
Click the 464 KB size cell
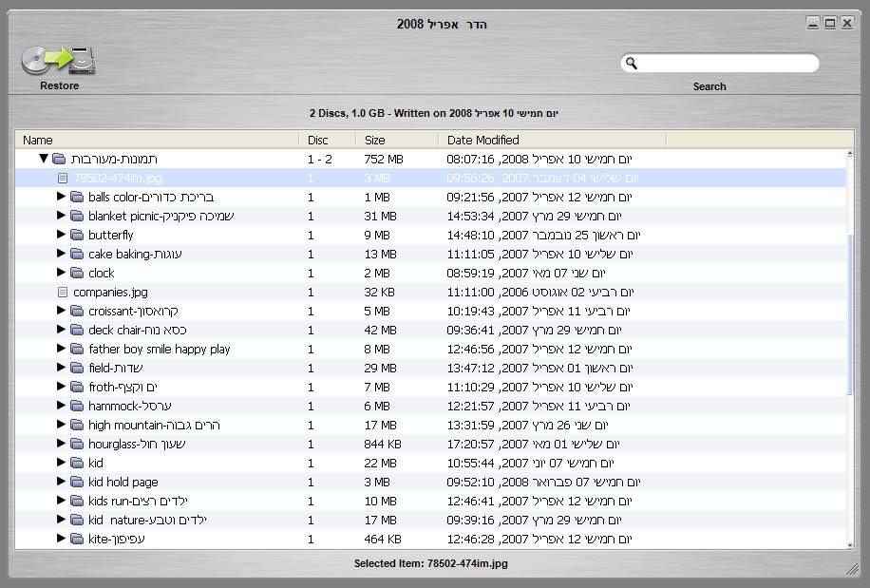[383, 539]
